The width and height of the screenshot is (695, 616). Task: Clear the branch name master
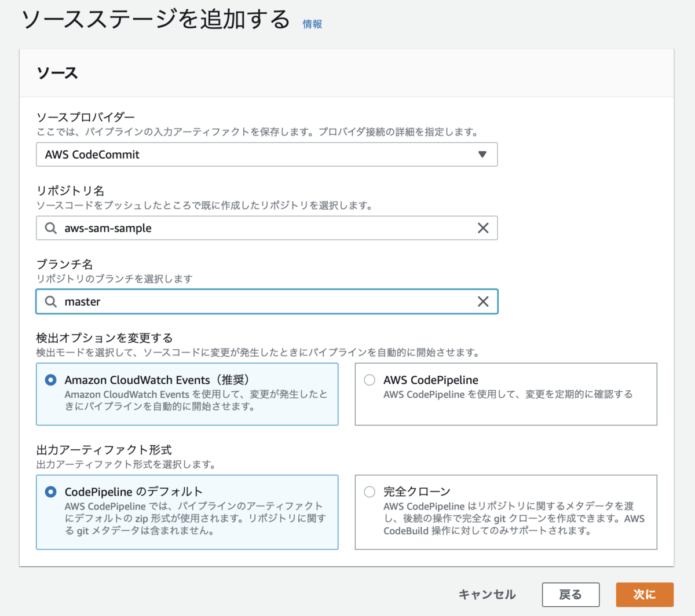pyautogui.click(x=482, y=302)
